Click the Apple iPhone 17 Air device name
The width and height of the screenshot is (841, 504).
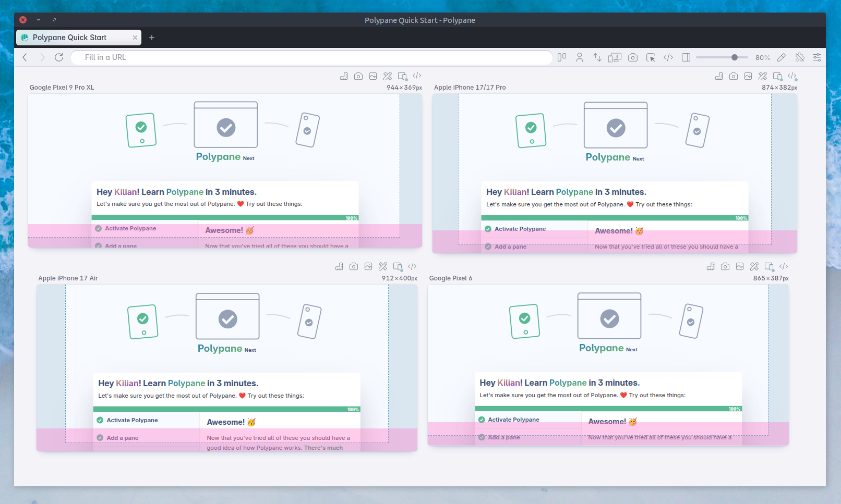68,278
